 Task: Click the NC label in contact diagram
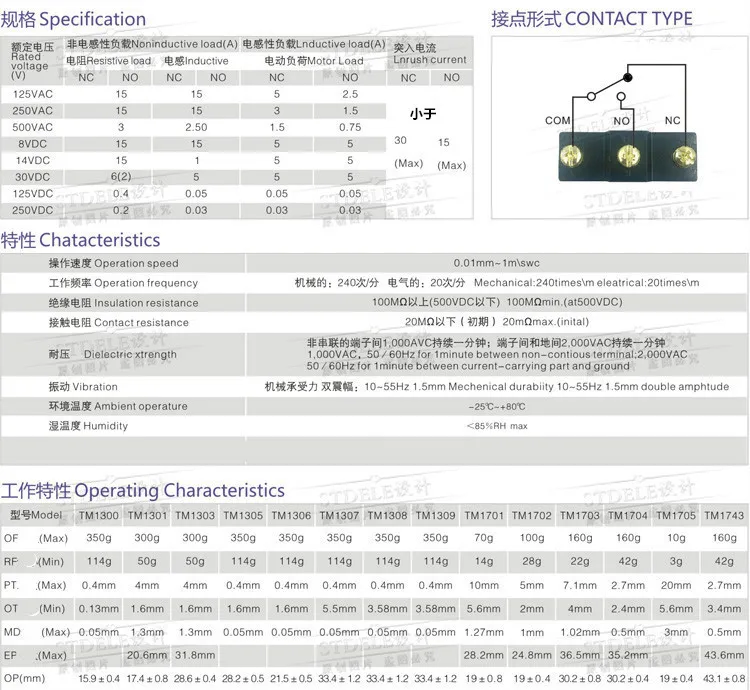672,120
